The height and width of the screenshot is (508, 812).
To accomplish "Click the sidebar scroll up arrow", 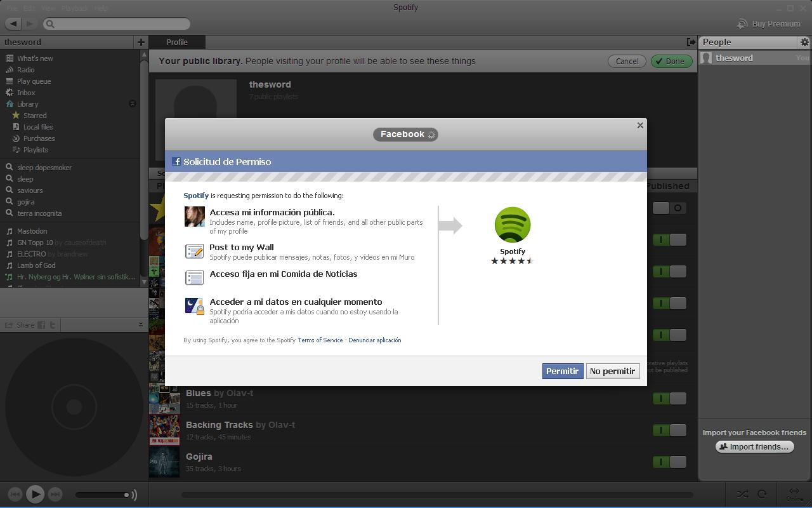I will tap(144, 55).
